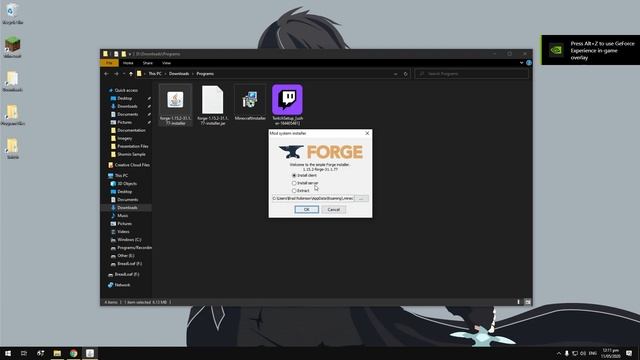Image resolution: width=640 pixels, height=360 pixels.
Task: Open the Recycle Bin desktop icon
Action: tap(12, 13)
